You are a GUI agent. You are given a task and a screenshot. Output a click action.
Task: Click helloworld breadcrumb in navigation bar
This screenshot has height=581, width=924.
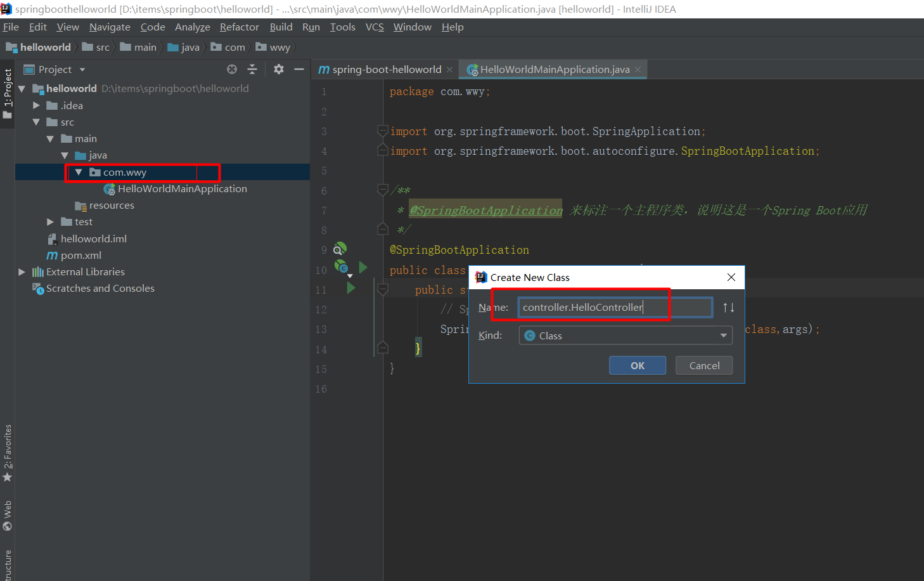click(39, 47)
